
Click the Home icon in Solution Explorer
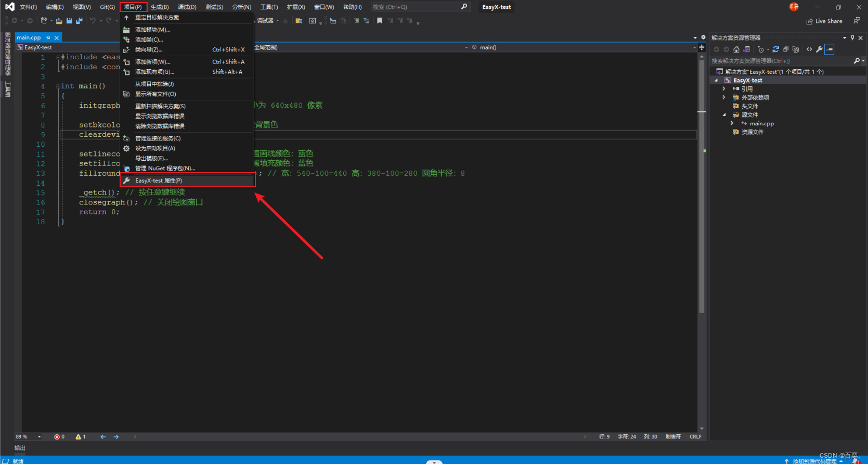click(736, 49)
